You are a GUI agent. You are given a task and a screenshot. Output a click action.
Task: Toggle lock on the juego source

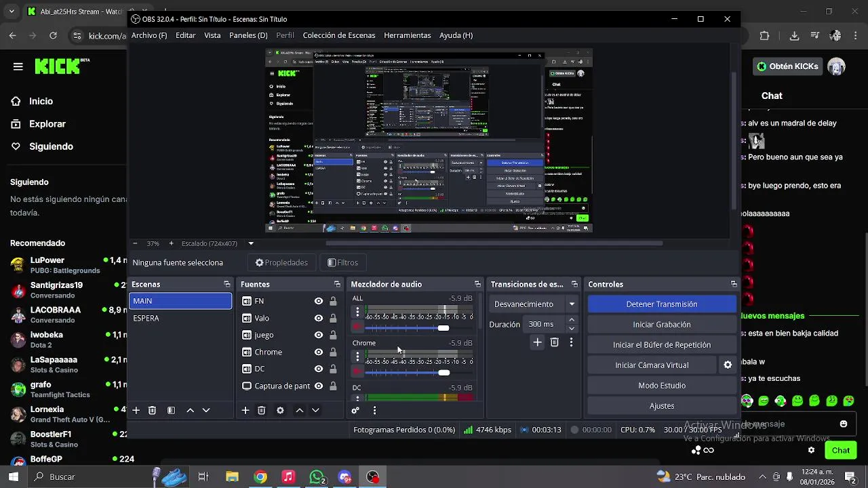pos(333,335)
